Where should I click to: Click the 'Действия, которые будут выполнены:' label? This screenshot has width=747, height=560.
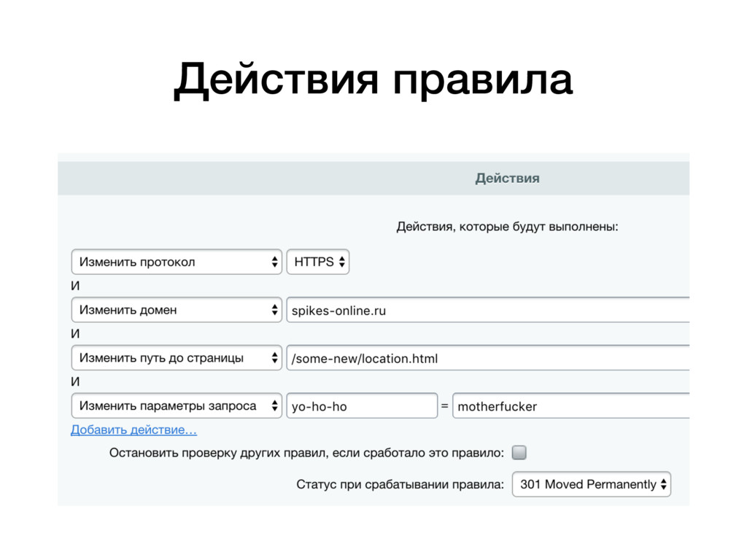tap(507, 227)
